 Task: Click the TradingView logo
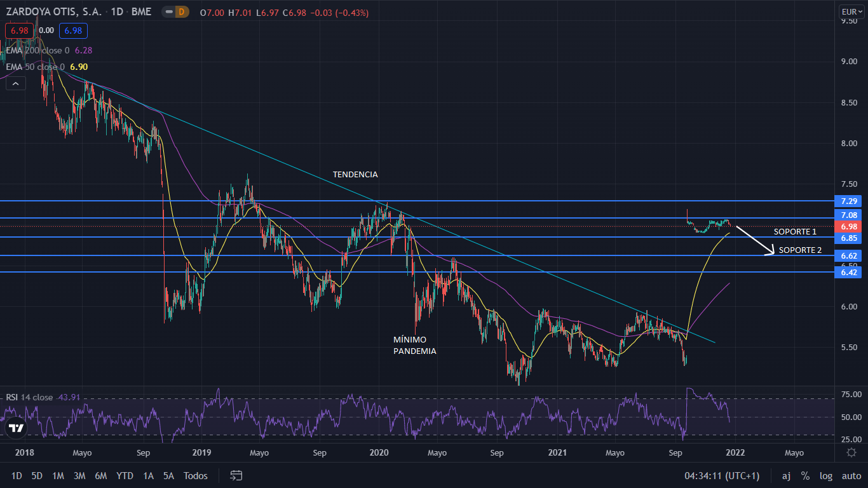click(x=17, y=428)
